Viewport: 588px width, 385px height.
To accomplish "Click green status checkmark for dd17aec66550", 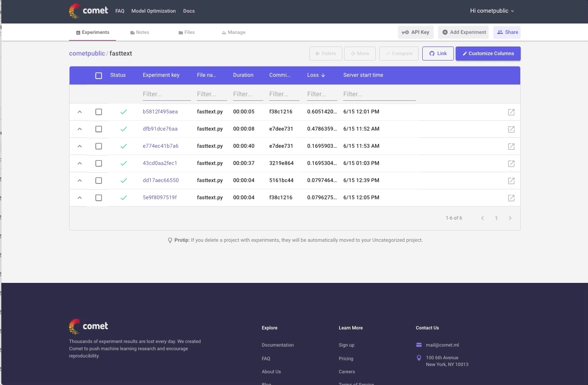I will (124, 181).
